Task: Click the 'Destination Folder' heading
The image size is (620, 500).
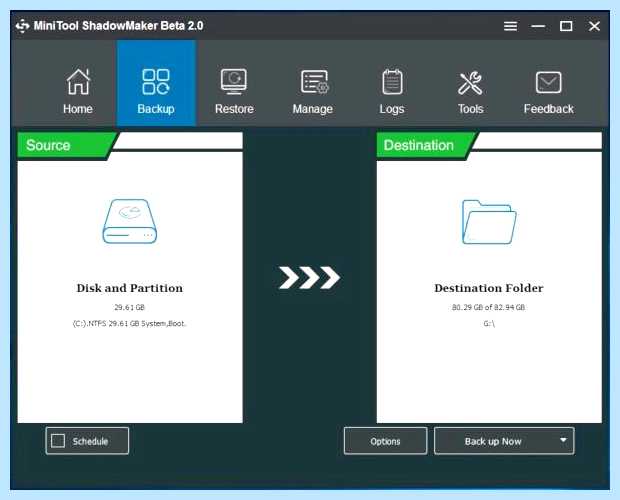Action: click(489, 288)
